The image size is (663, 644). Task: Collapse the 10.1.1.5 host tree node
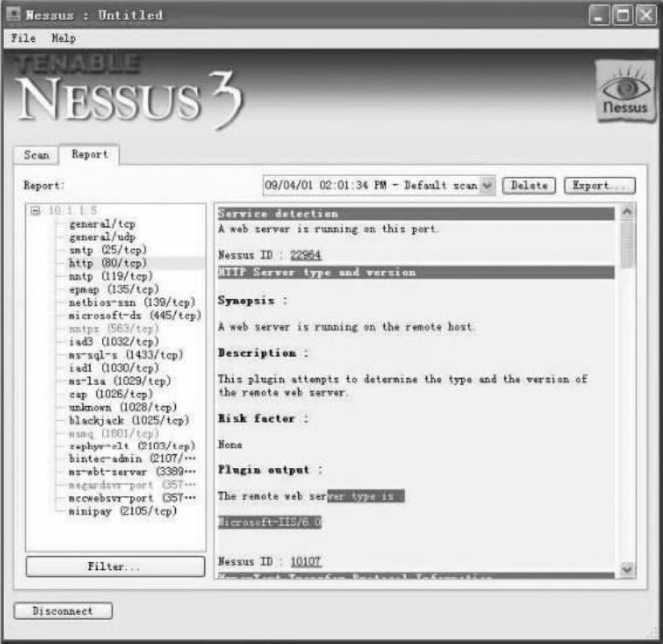pyautogui.click(x=35, y=211)
